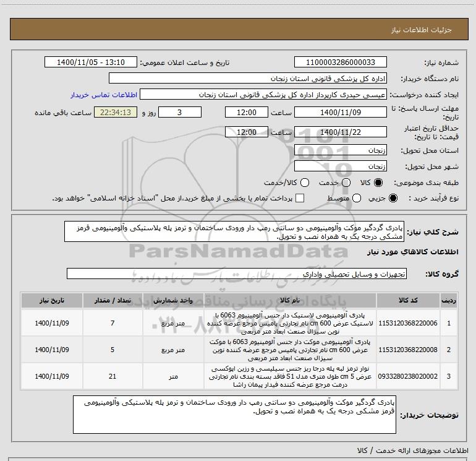Click the countdown timer 22:34:13
476x461 pixels.
pos(116,112)
